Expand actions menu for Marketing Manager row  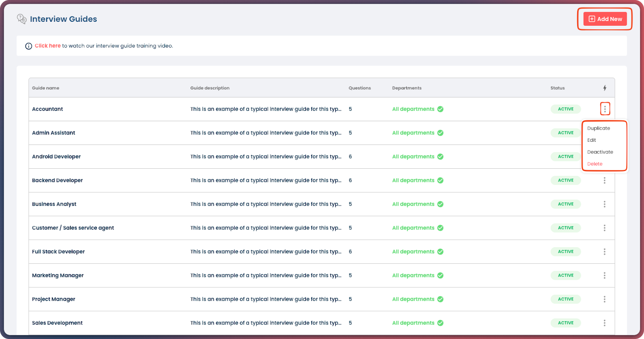[605, 275]
